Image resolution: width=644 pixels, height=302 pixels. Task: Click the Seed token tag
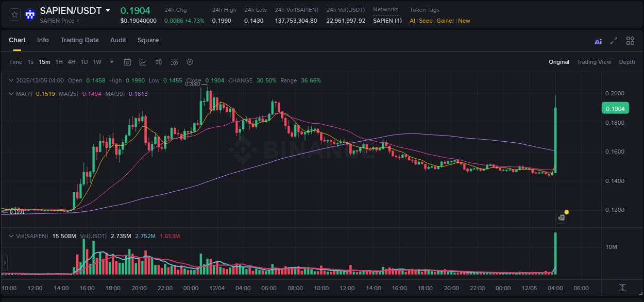point(426,21)
